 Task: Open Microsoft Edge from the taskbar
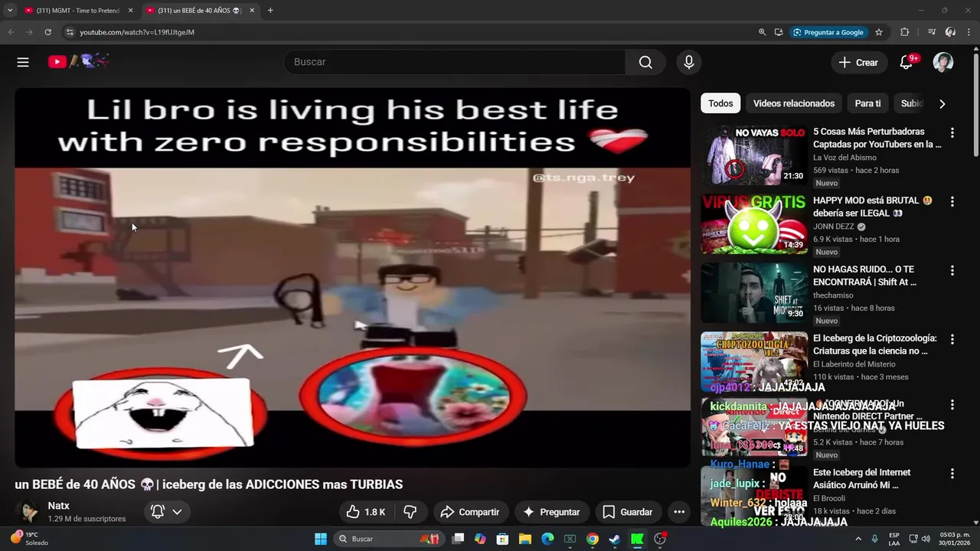[x=547, y=539]
